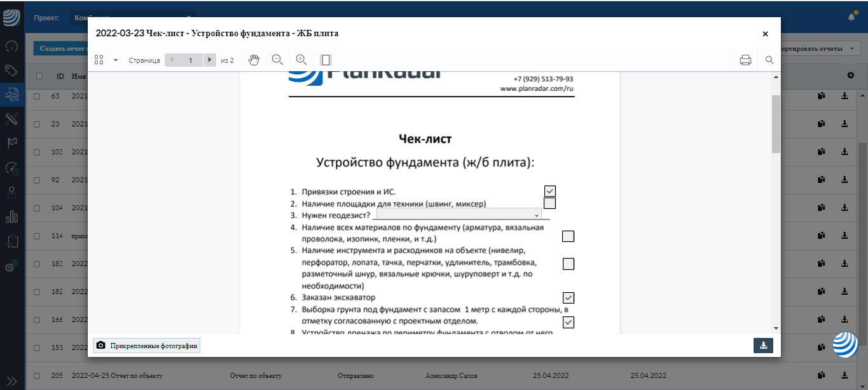Image resolution: width=868 pixels, height=390 pixels.
Task: Click '2022-04-25 Отчет по объекту' report name
Action: pyautogui.click(x=118, y=375)
